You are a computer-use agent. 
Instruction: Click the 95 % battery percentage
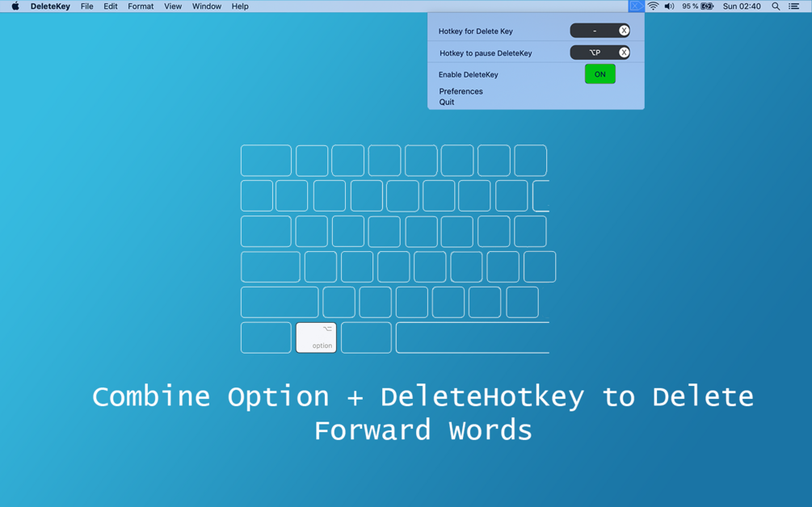(690, 6)
